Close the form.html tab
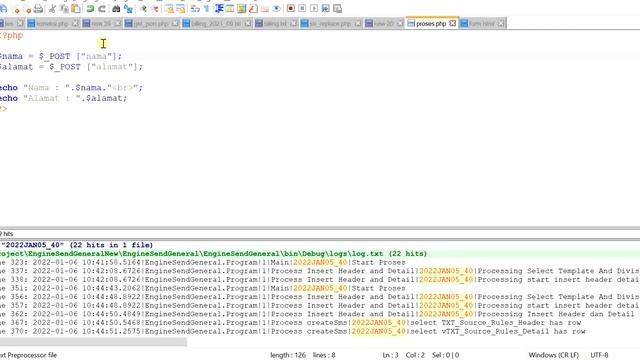The width and height of the screenshot is (640, 360). 501,24
